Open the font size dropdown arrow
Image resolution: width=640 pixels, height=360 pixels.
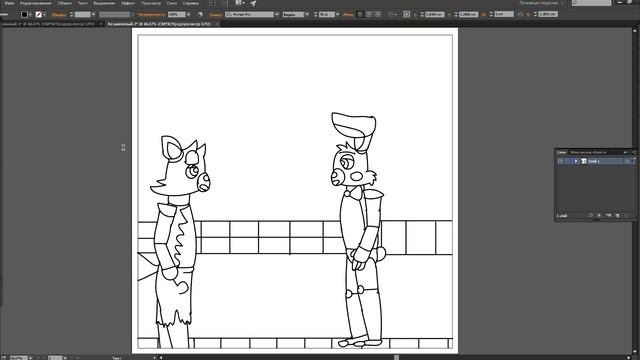[x=337, y=15]
